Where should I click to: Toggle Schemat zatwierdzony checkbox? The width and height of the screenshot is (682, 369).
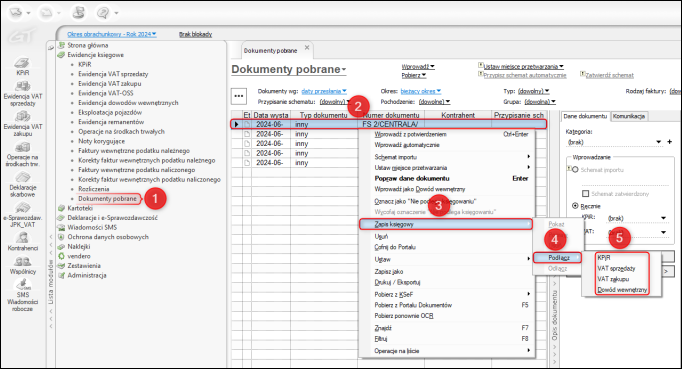click(x=585, y=194)
